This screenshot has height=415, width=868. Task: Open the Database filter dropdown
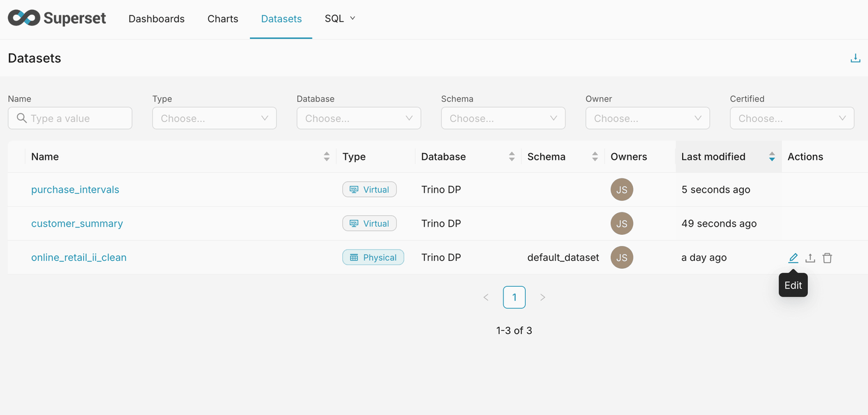click(x=359, y=118)
